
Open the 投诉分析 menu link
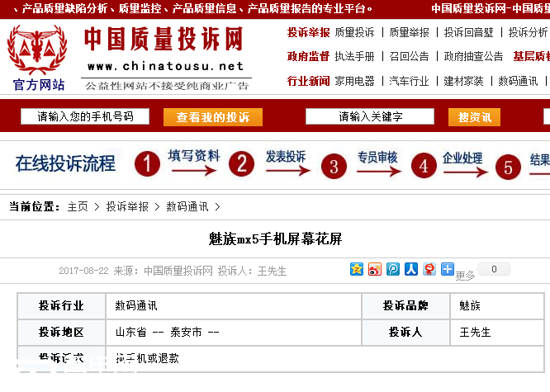[528, 33]
